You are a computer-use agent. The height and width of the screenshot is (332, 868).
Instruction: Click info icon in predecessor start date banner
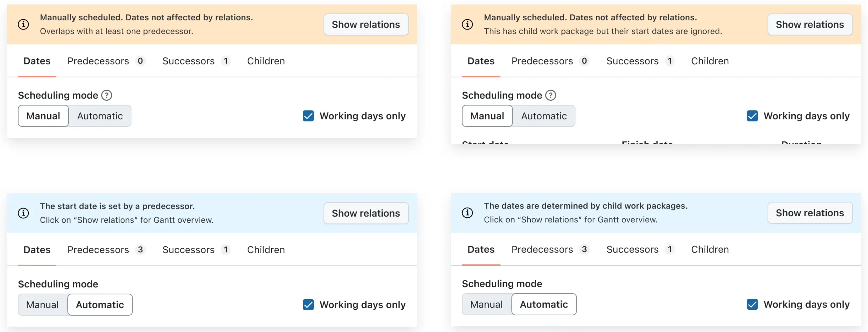coord(23,213)
